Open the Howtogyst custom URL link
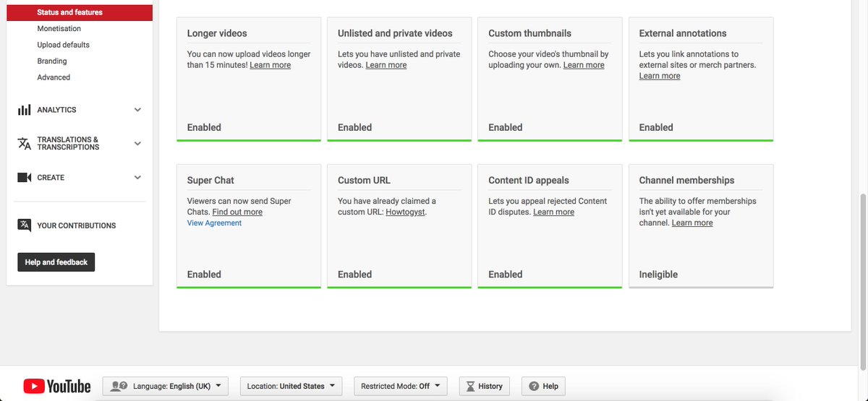This screenshot has width=868, height=401. (406, 212)
